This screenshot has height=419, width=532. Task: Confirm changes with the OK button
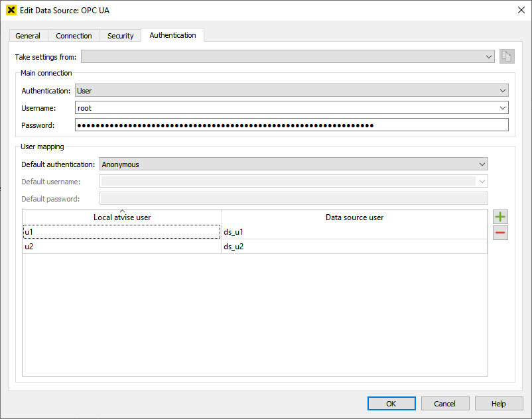[x=391, y=403]
